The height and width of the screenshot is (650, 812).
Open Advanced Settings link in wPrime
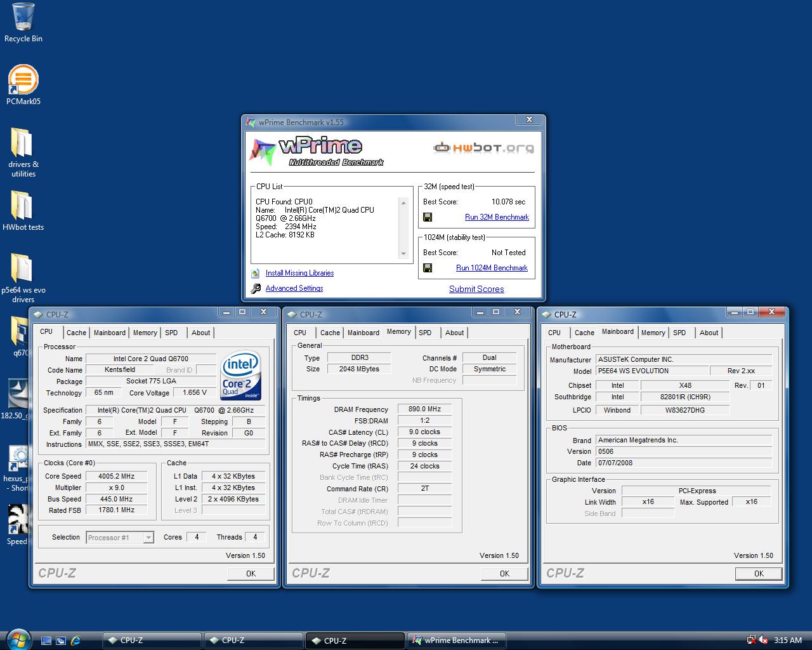[x=294, y=288]
